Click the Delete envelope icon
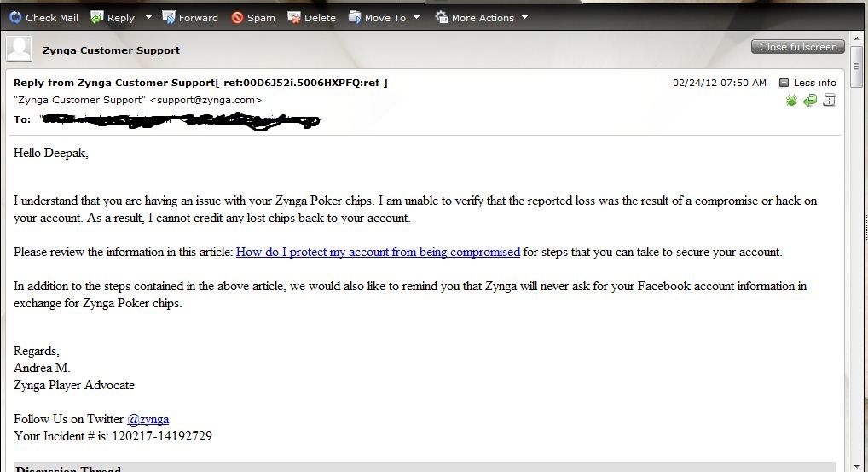 (x=294, y=18)
